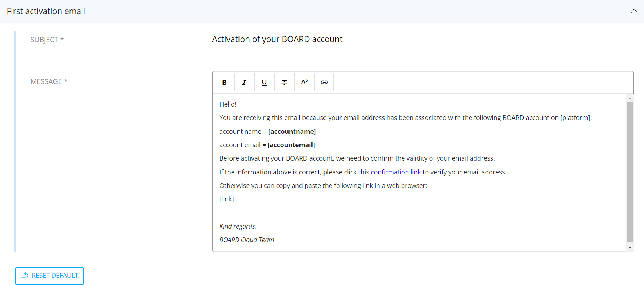Open the confirmation link in the message
644x285 pixels.
pos(395,172)
